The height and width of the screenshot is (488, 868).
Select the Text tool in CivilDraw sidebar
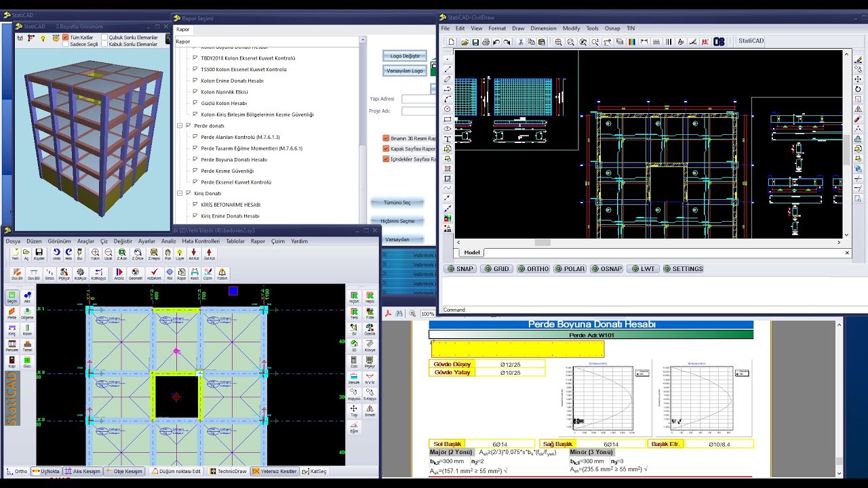[448, 139]
